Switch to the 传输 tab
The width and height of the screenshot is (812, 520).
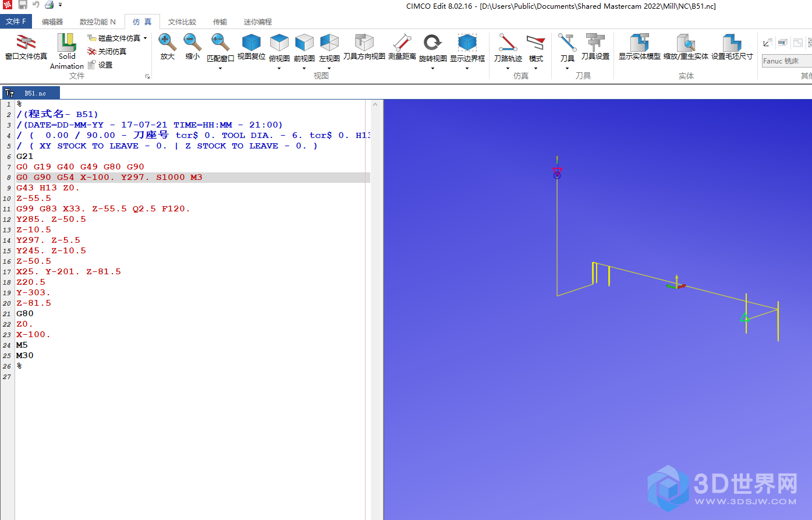pyautogui.click(x=220, y=22)
